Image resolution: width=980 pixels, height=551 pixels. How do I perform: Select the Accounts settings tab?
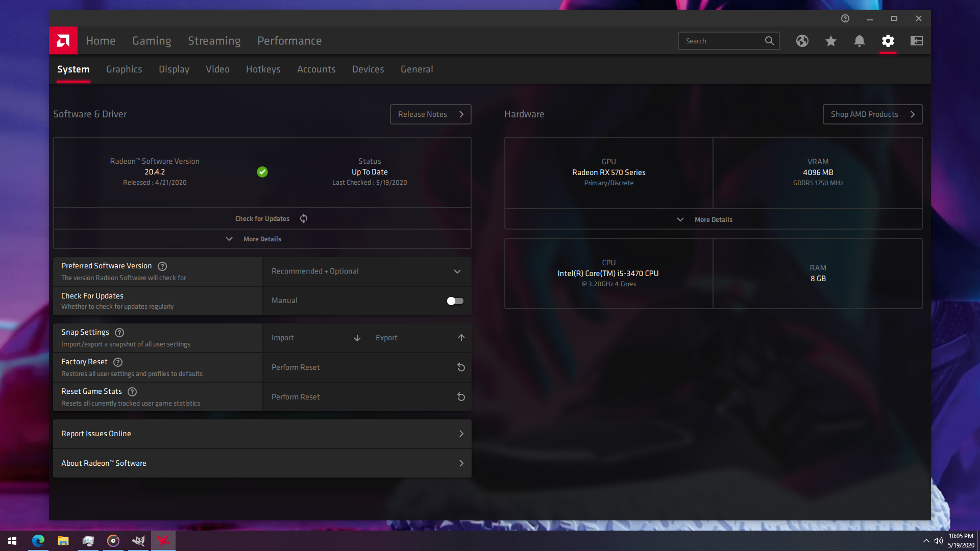click(x=316, y=69)
